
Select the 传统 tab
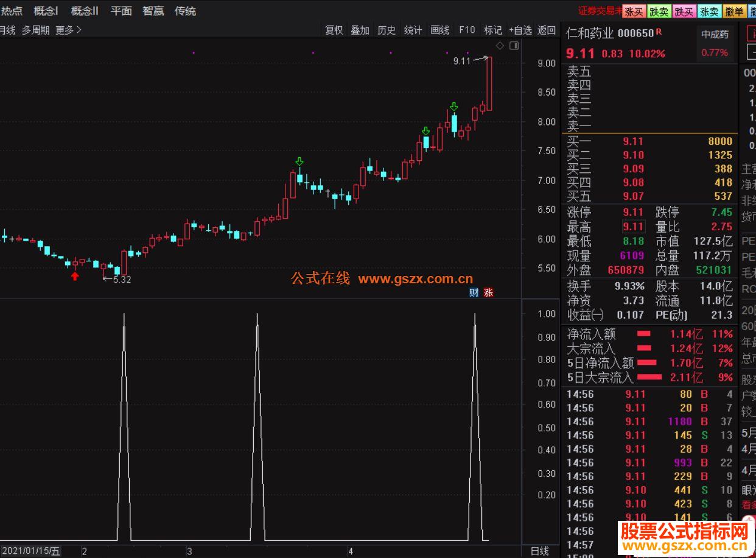185,11
